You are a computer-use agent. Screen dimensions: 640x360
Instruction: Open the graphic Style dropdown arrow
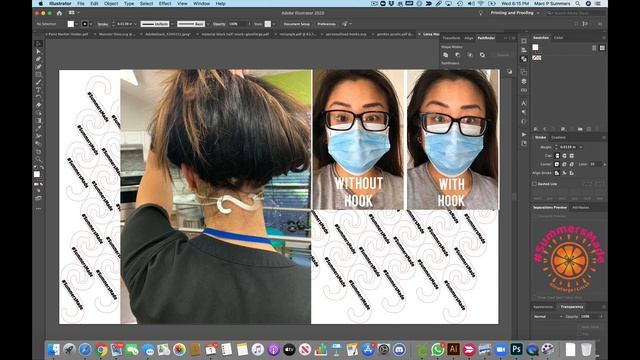tap(274, 24)
